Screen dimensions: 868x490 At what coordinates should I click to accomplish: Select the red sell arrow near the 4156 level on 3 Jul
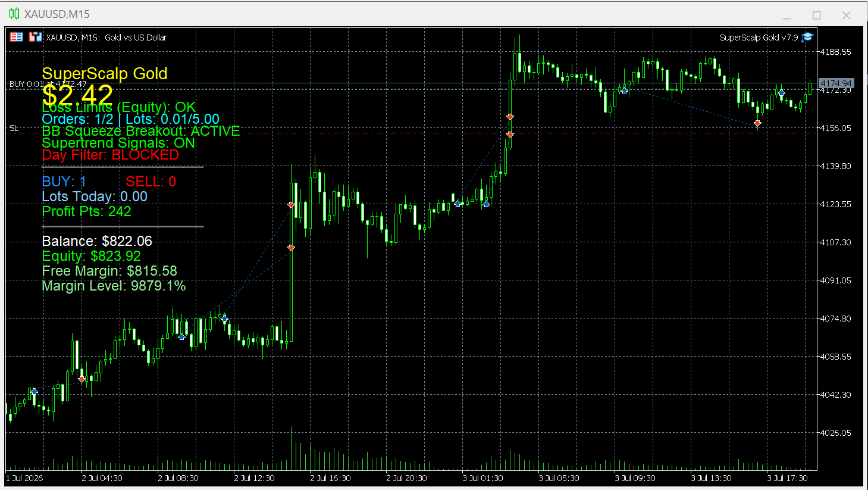(757, 124)
